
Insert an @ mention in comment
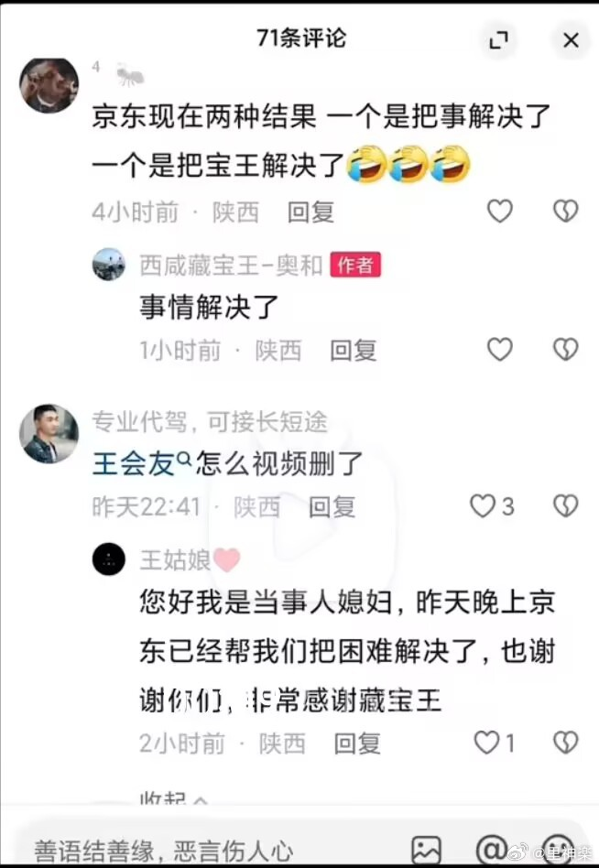(x=491, y=849)
